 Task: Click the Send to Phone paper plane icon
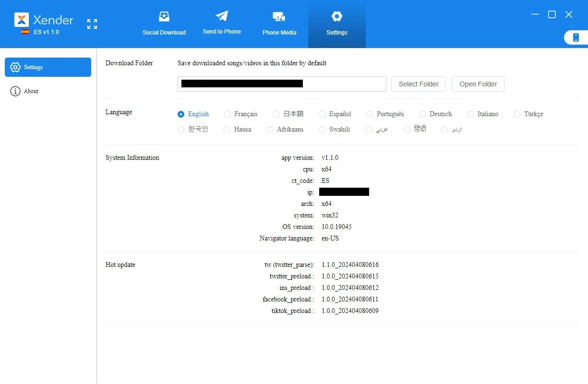[222, 16]
